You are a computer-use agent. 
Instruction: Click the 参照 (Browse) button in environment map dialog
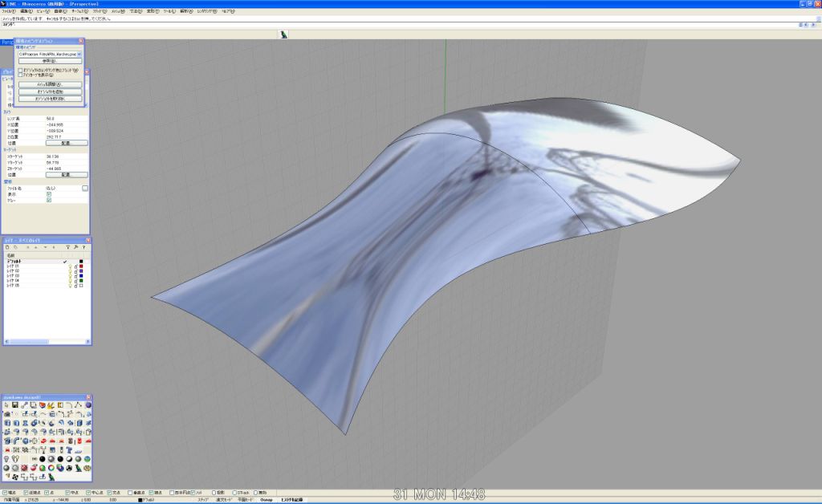48,61
